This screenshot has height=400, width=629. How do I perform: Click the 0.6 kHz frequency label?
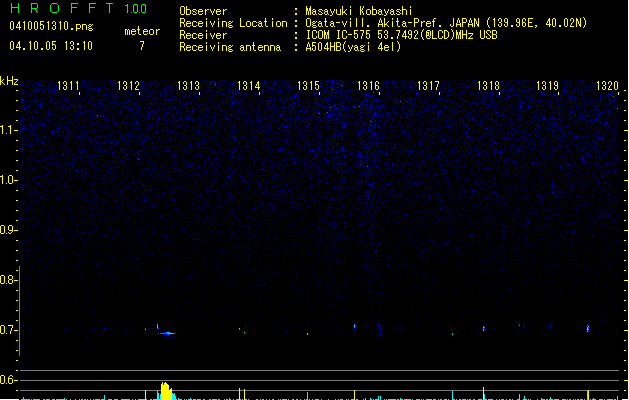(9, 380)
